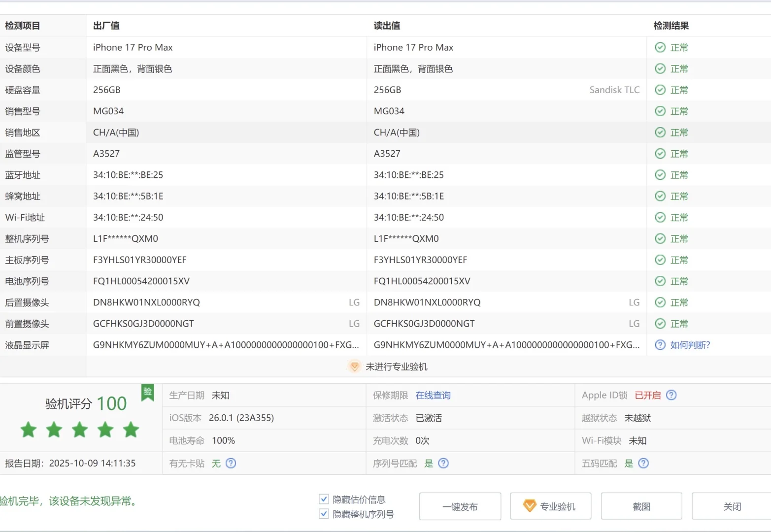Open the 在线查询 warranty link
Image resolution: width=771 pixels, height=532 pixels.
(x=433, y=395)
